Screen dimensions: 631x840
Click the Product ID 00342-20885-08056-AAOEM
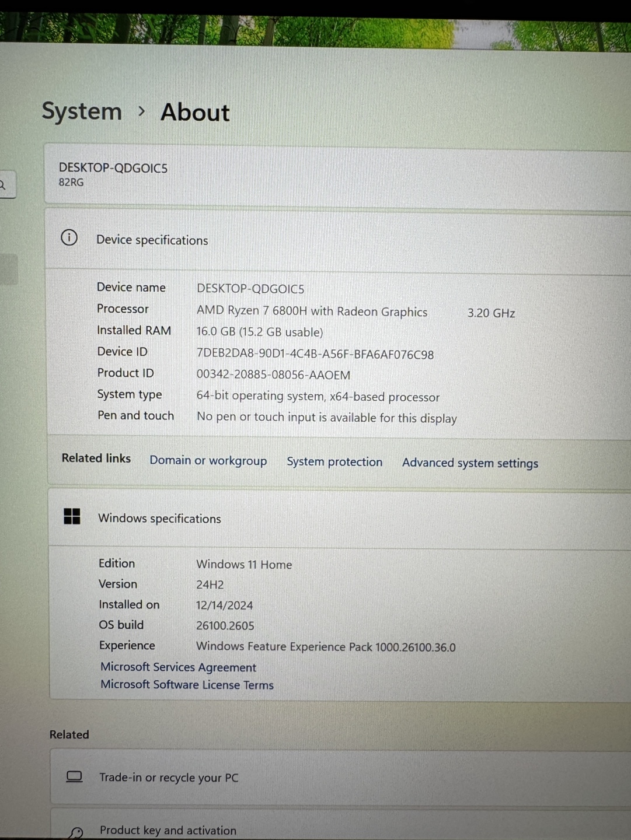tap(273, 374)
